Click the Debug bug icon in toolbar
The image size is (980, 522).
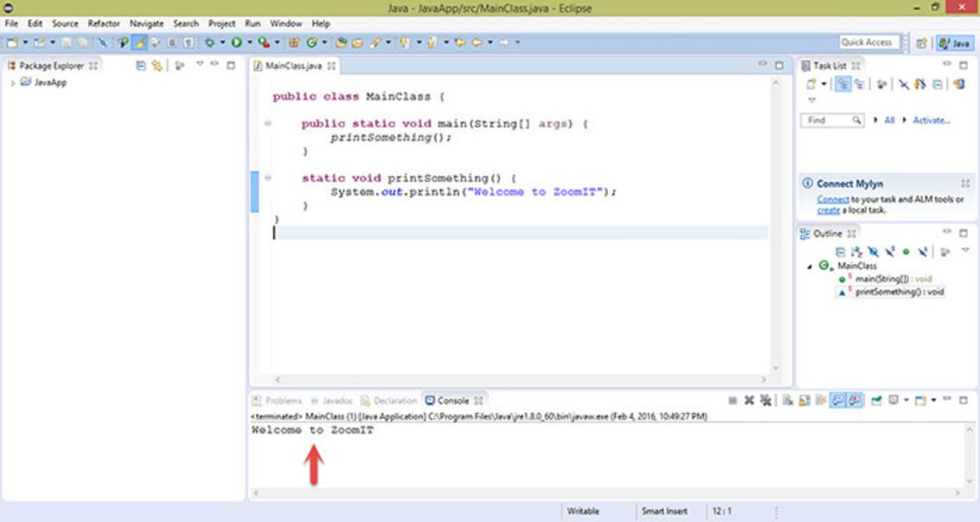[210, 43]
